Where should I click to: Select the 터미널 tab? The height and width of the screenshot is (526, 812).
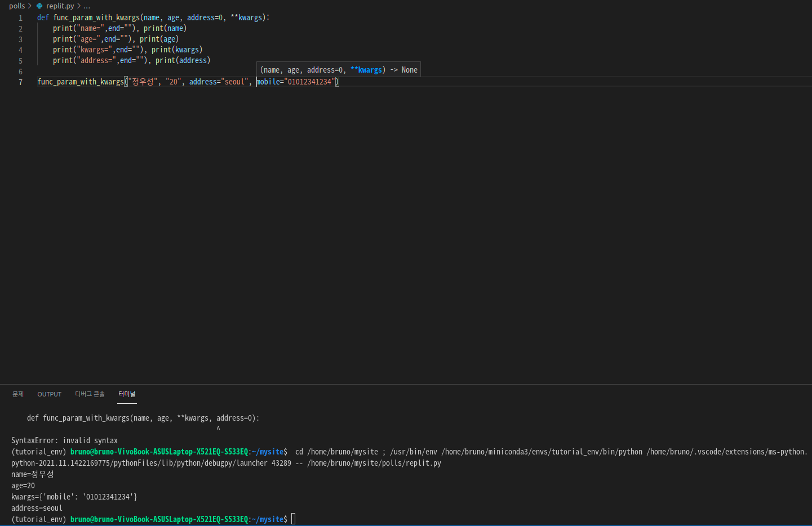(x=127, y=394)
